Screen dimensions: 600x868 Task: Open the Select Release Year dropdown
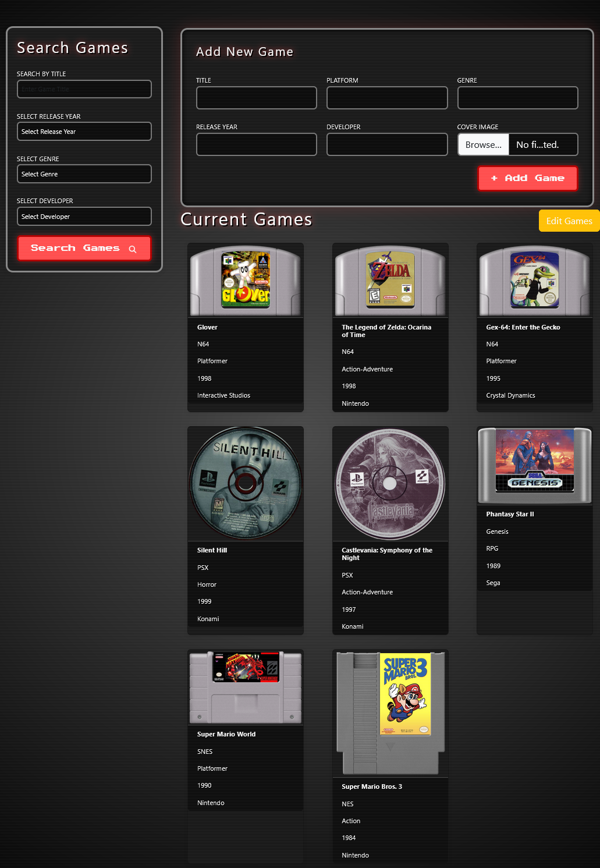tap(84, 132)
